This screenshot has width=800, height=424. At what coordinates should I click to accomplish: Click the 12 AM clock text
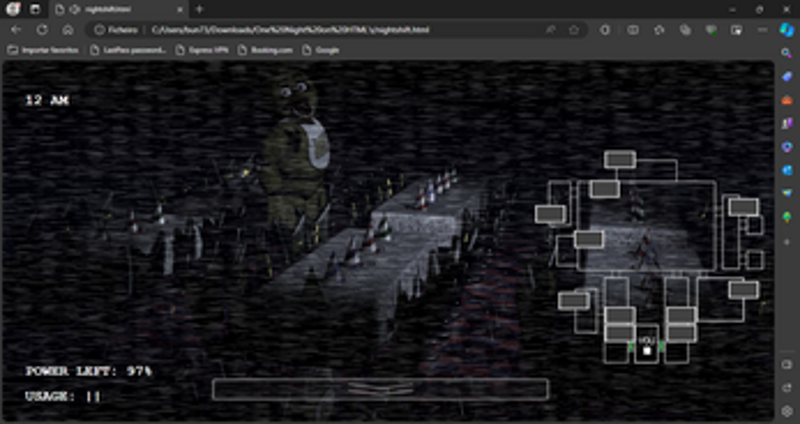tap(47, 100)
